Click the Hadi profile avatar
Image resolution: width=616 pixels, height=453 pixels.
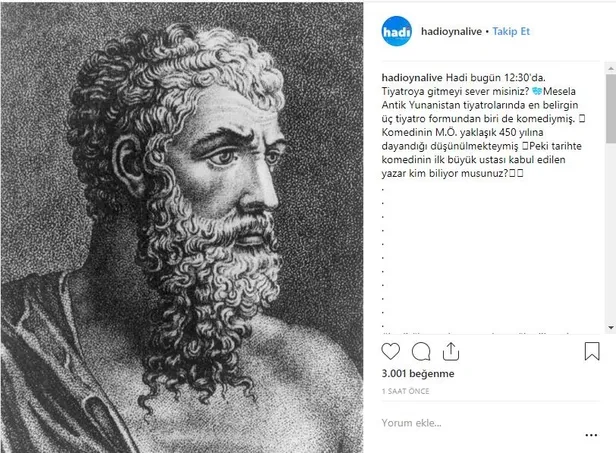coord(397,32)
